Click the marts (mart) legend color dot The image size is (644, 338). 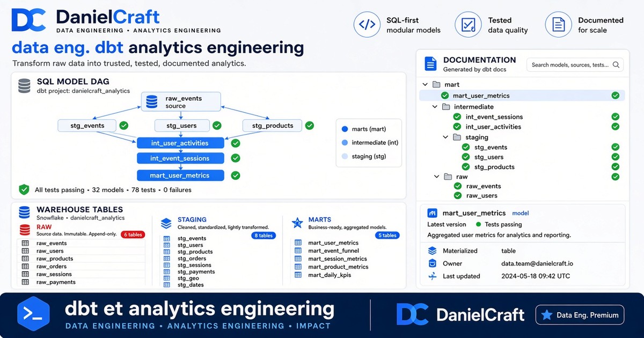345,129
